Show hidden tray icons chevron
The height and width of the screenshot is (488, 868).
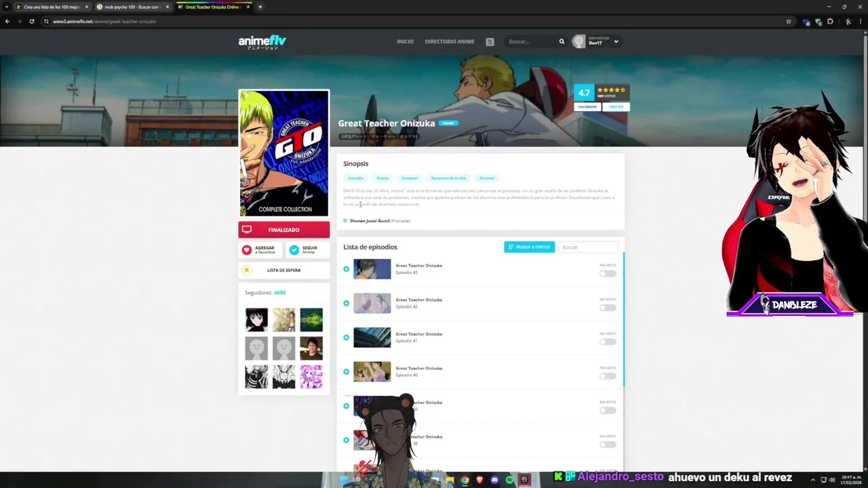click(813, 480)
